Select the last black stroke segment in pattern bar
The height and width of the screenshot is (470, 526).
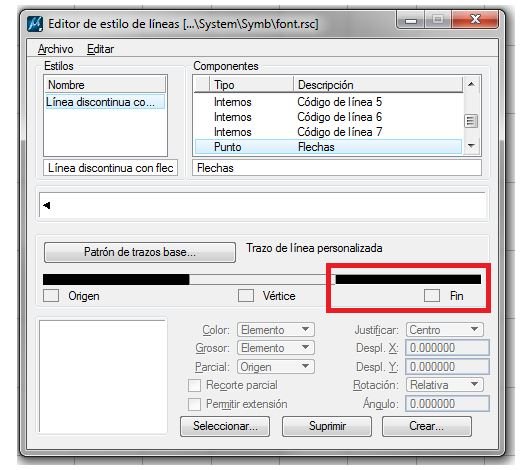pyautogui.click(x=408, y=279)
